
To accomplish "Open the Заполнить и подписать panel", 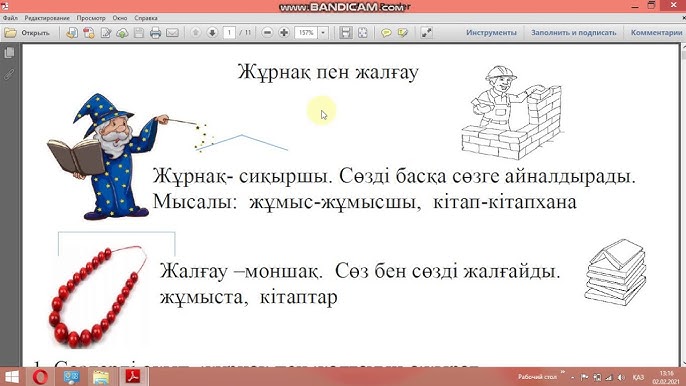I will 574,33.
